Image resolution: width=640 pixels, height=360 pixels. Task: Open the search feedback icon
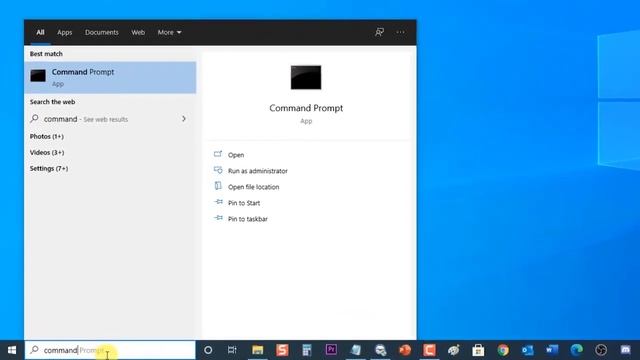(x=379, y=32)
